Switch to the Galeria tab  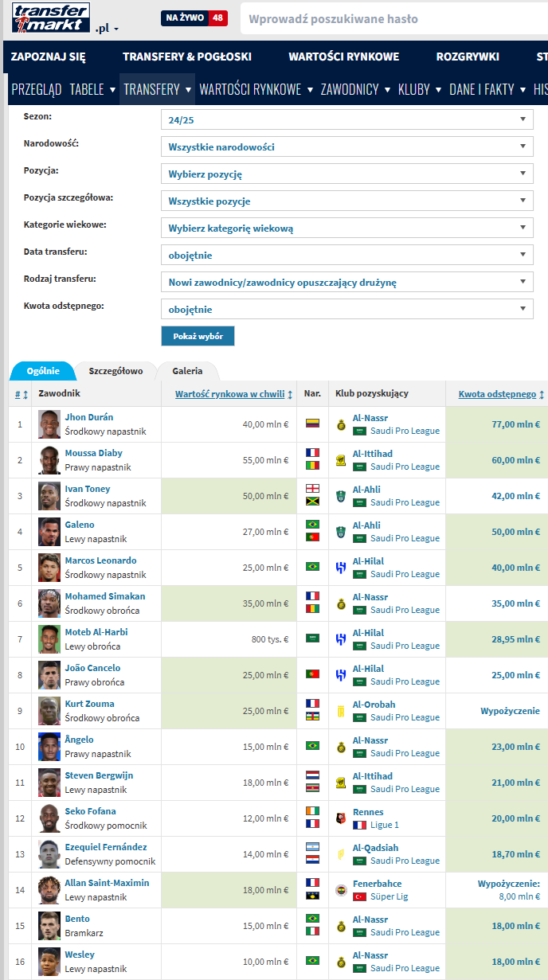pos(187,371)
